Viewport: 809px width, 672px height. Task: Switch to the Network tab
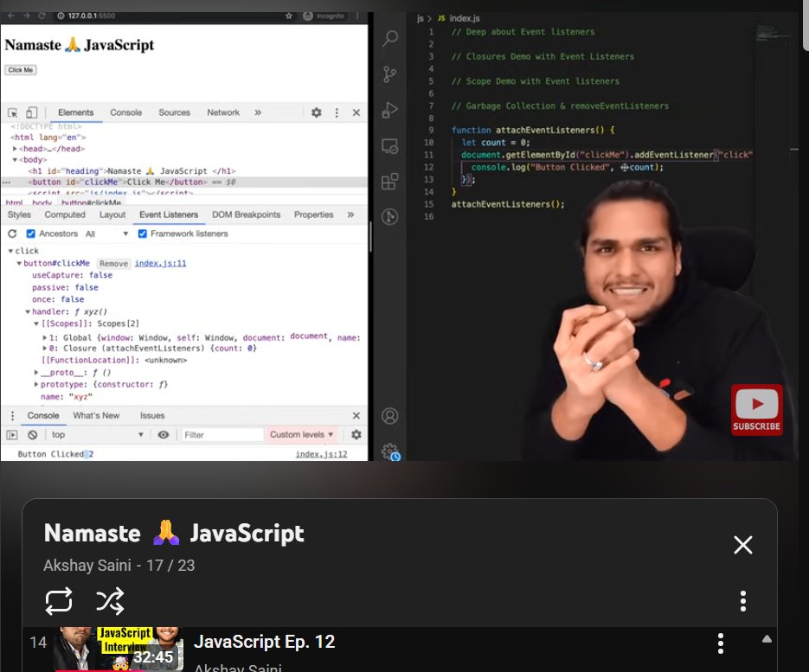(x=223, y=112)
